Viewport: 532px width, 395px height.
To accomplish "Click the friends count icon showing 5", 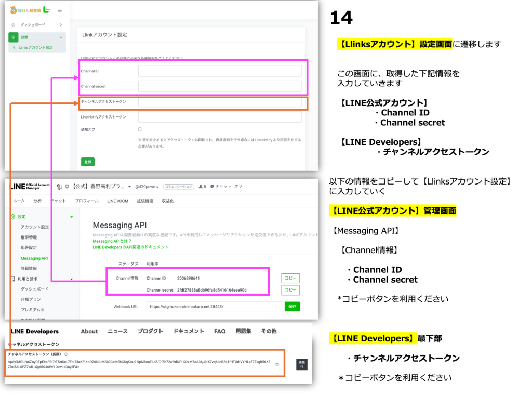I will click(201, 186).
